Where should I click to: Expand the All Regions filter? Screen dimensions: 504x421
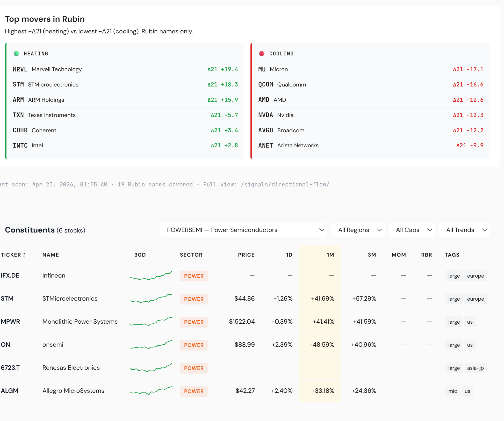[x=358, y=230]
